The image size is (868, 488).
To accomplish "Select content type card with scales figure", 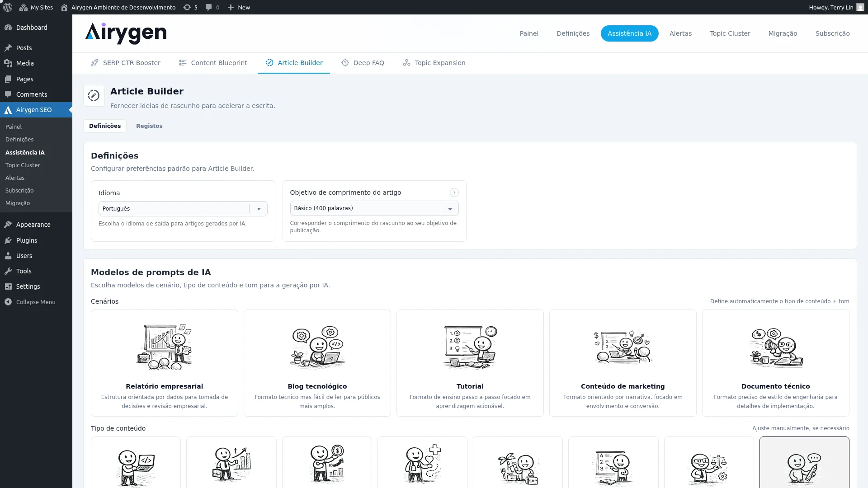I will (x=708, y=463).
